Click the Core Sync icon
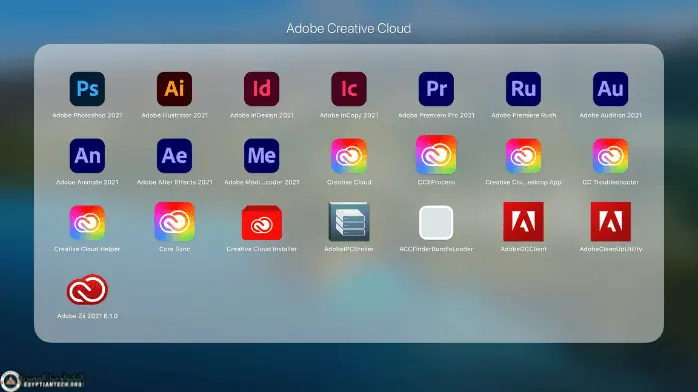Image resolution: width=698 pixels, height=392 pixels. click(x=174, y=222)
